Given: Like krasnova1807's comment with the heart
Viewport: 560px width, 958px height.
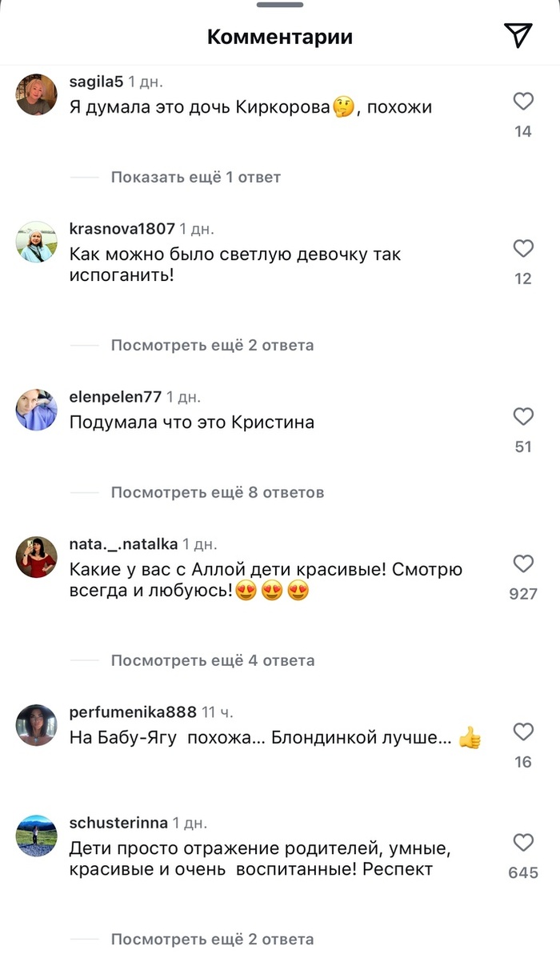Looking at the screenshot, I should (523, 248).
